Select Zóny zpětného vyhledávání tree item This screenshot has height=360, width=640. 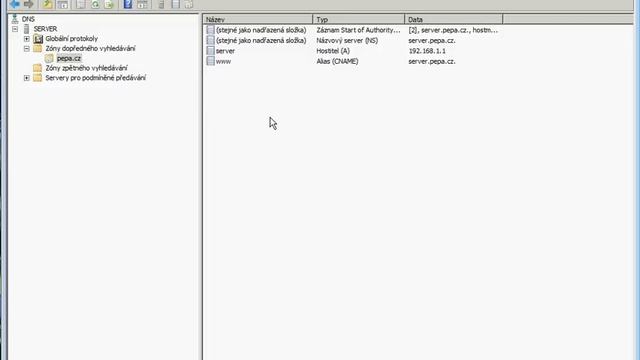tap(86, 68)
